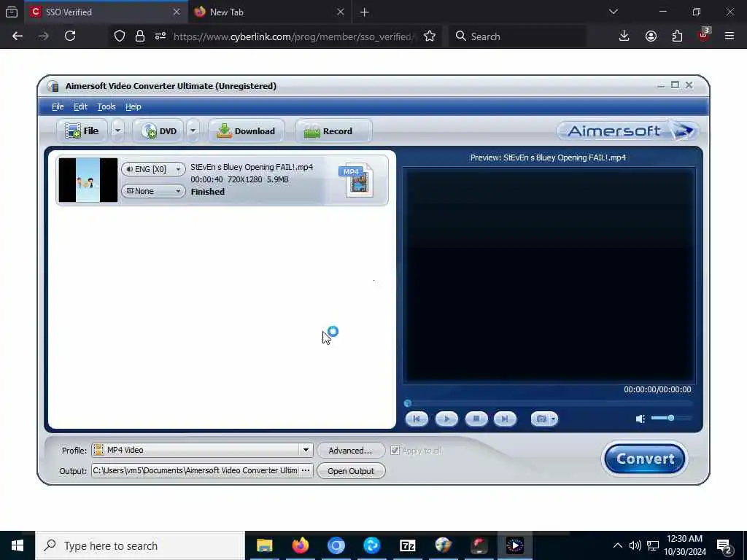This screenshot has width=747, height=560.
Task: Click the DVD load toolbar button
Action: point(158,131)
